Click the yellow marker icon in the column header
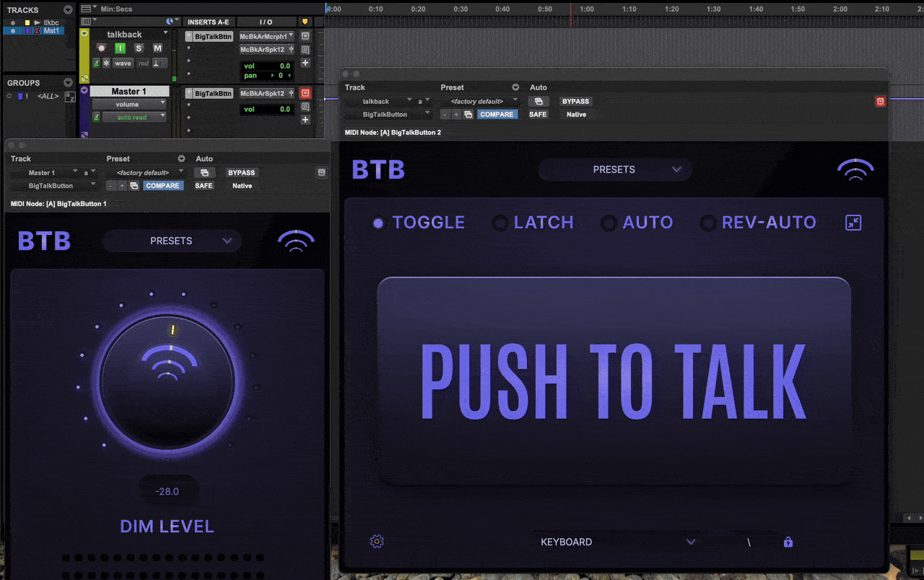 coord(305,22)
